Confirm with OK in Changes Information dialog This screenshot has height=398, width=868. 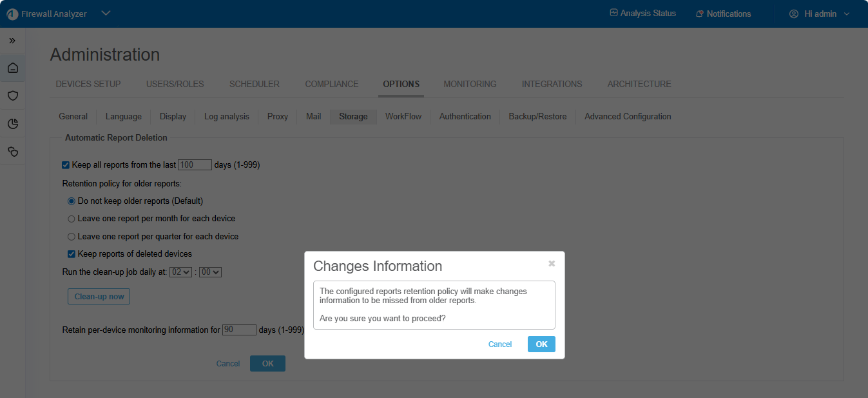(541, 344)
